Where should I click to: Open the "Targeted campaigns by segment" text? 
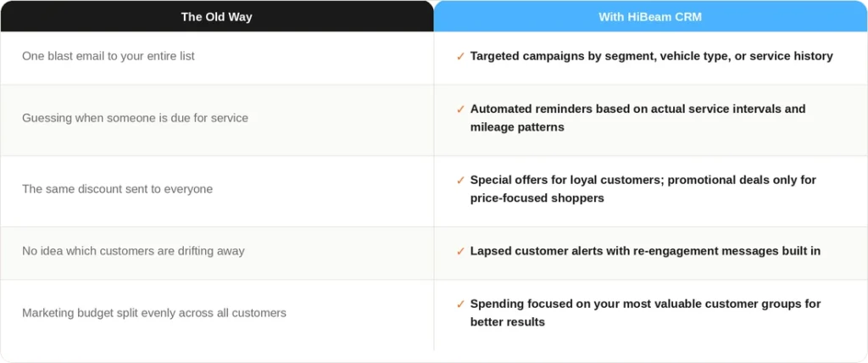coord(651,56)
